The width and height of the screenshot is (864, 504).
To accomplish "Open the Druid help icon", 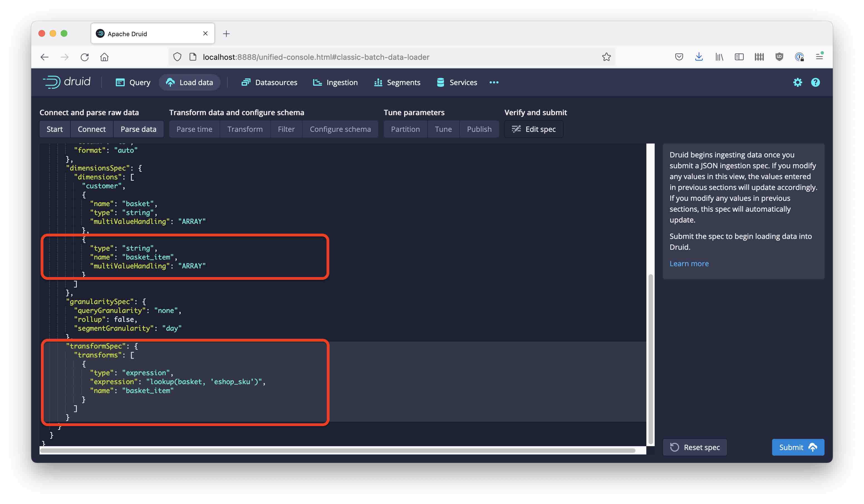I will click(x=815, y=82).
